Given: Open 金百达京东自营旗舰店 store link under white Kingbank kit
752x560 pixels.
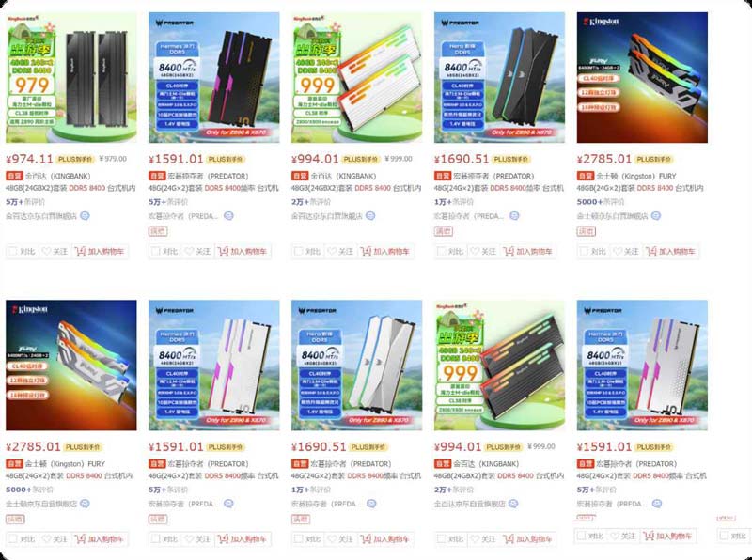Looking at the screenshot, I should coord(326,216).
